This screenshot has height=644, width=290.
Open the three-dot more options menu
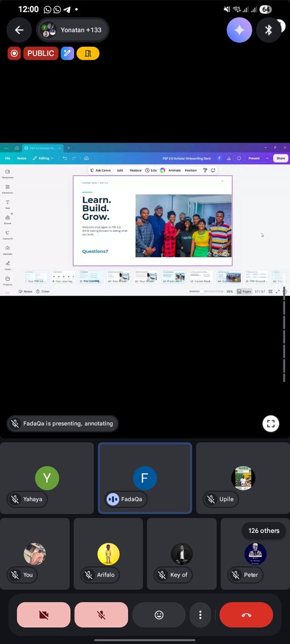click(200, 615)
